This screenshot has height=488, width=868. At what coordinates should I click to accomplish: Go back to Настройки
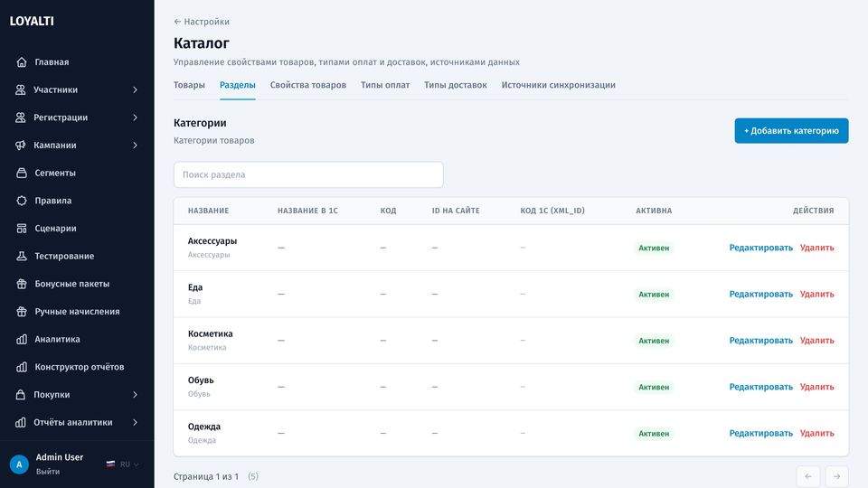pyautogui.click(x=202, y=22)
